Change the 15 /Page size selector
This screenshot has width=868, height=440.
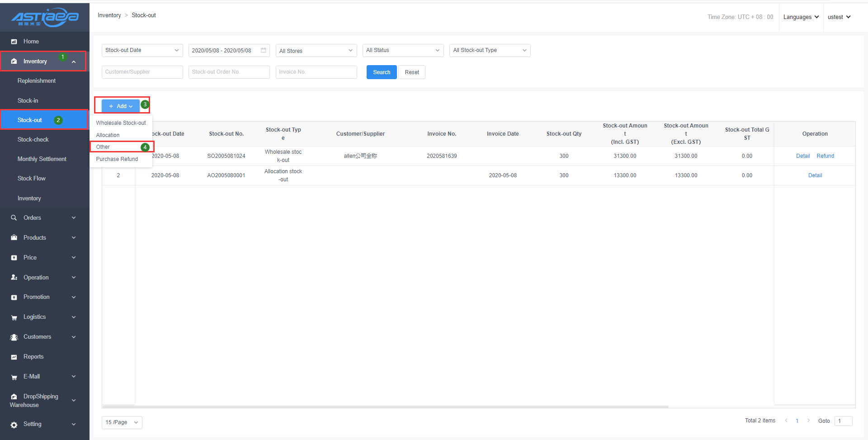[122, 422]
